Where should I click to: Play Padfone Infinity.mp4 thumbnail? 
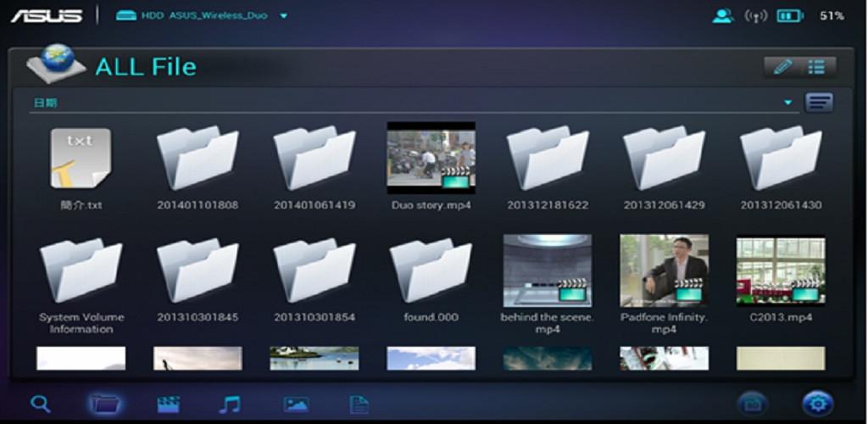coord(665,271)
